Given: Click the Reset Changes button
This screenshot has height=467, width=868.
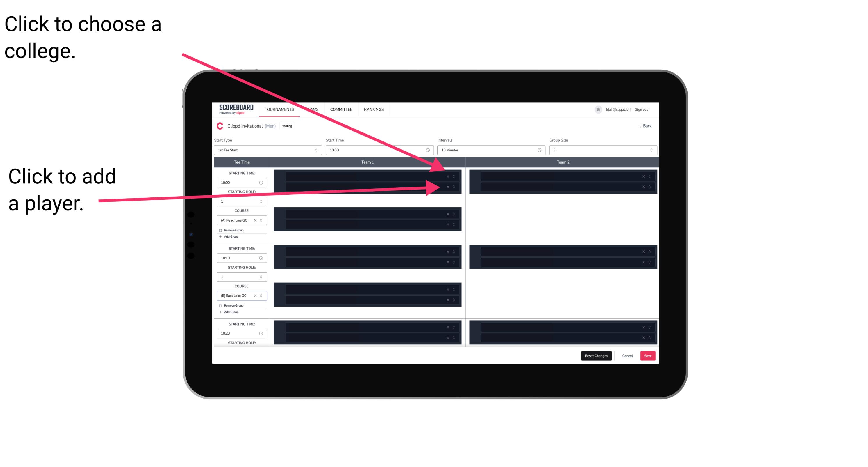Looking at the screenshot, I should 596,355.
